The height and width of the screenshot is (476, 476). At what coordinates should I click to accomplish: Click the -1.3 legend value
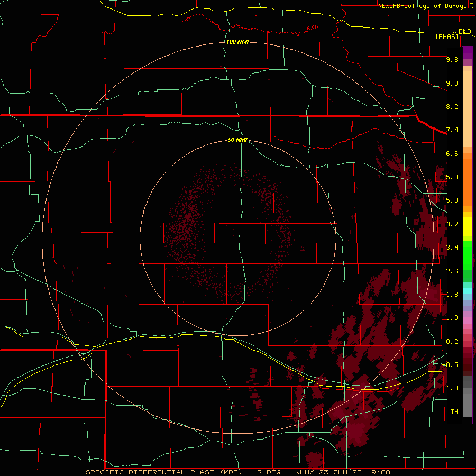tap(450, 388)
